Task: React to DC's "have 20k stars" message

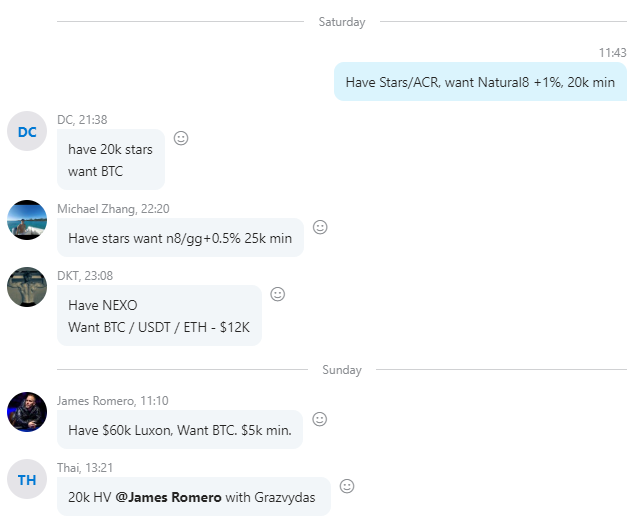Action: point(181,138)
